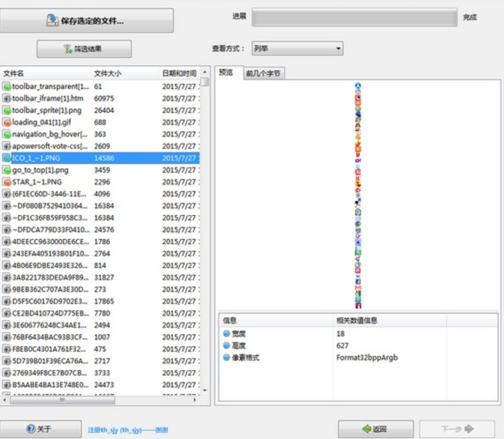Click the blue bullet icon beside 宽度
Viewport: 504px width, 439px height.
[227, 333]
